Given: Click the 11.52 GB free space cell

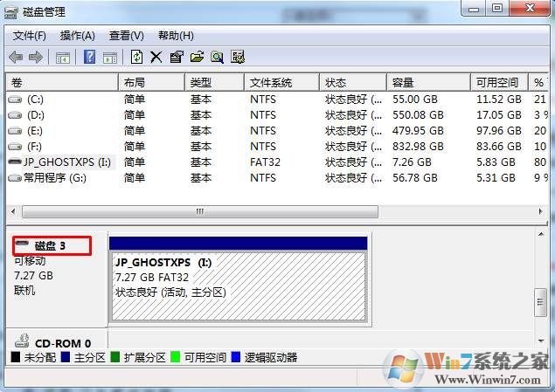Looking at the screenshot, I should pyautogui.click(x=499, y=100).
